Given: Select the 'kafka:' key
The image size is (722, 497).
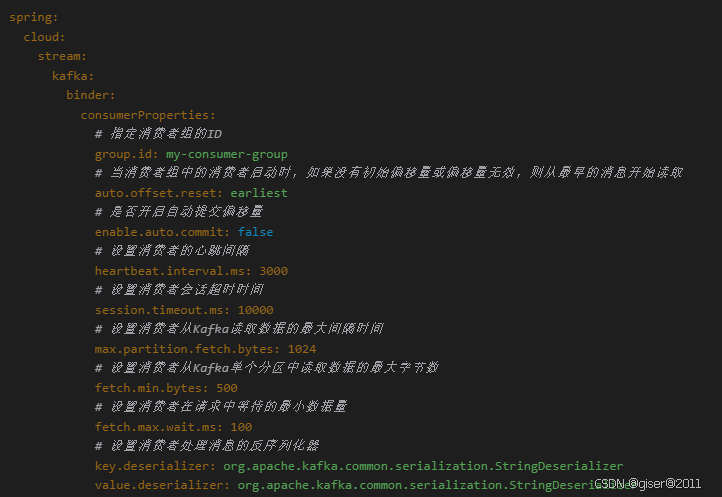Looking at the screenshot, I should tap(73, 76).
